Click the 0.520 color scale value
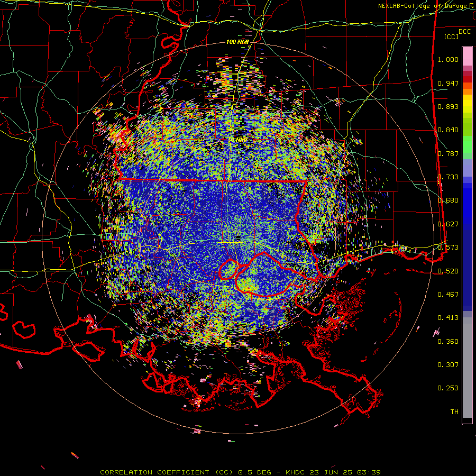Image resolution: width=476 pixels, height=476 pixels. (x=448, y=271)
